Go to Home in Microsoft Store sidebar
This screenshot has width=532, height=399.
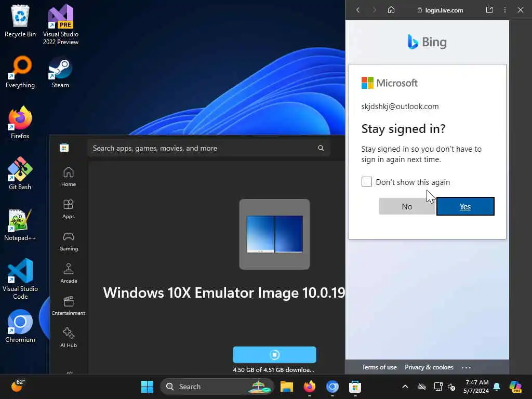tap(69, 177)
